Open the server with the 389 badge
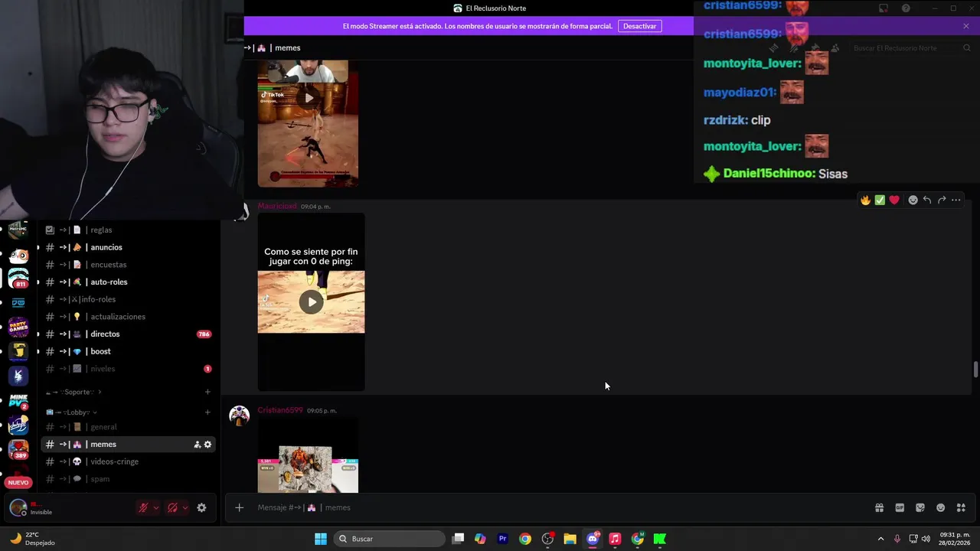This screenshot has width=980, height=551. click(x=18, y=449)
